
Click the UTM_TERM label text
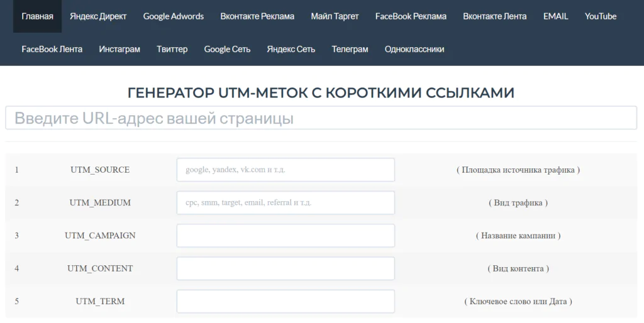pos(100,301)
